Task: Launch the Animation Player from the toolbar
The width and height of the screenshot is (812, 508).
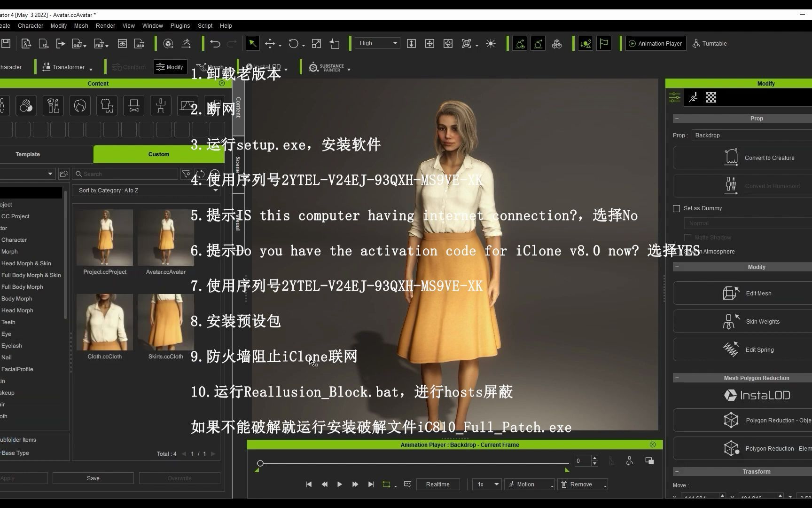Action: [x=655, y=43]
